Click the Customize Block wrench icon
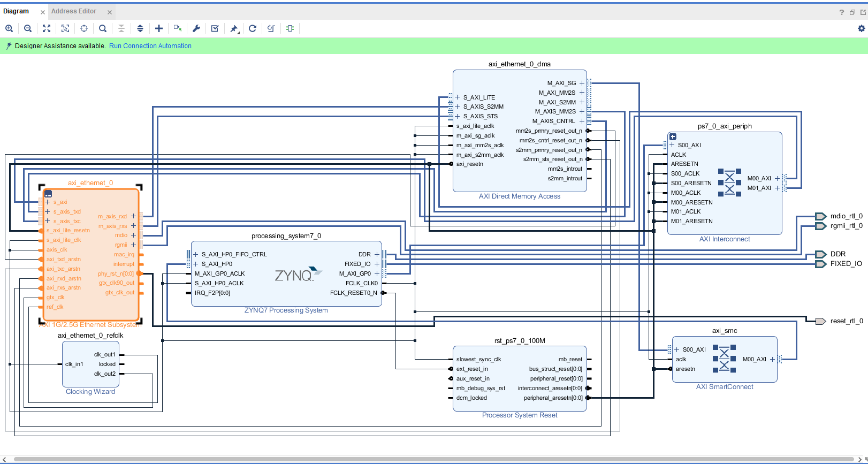The width and height of the screenshot is (868, 464). (x=196, y=28)
